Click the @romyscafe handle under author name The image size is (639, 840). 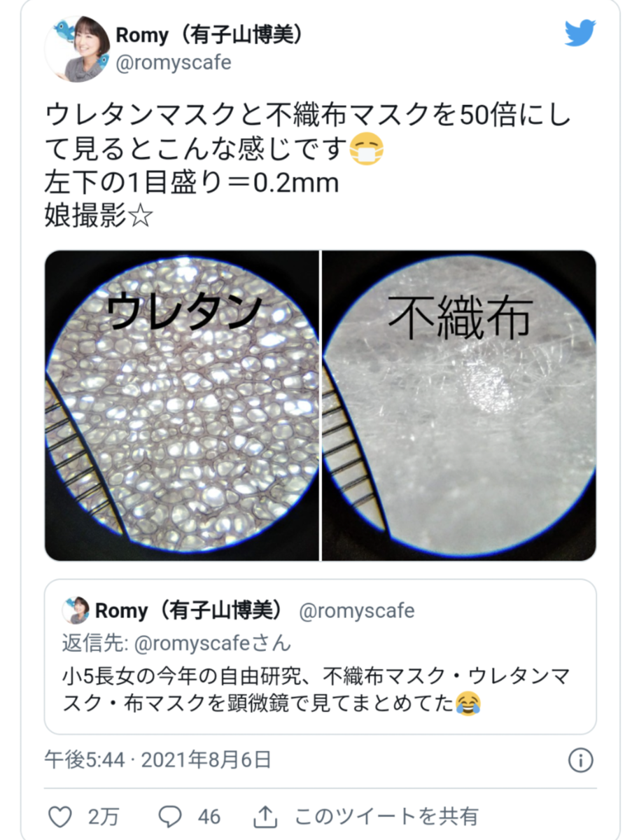click(173, 62)
